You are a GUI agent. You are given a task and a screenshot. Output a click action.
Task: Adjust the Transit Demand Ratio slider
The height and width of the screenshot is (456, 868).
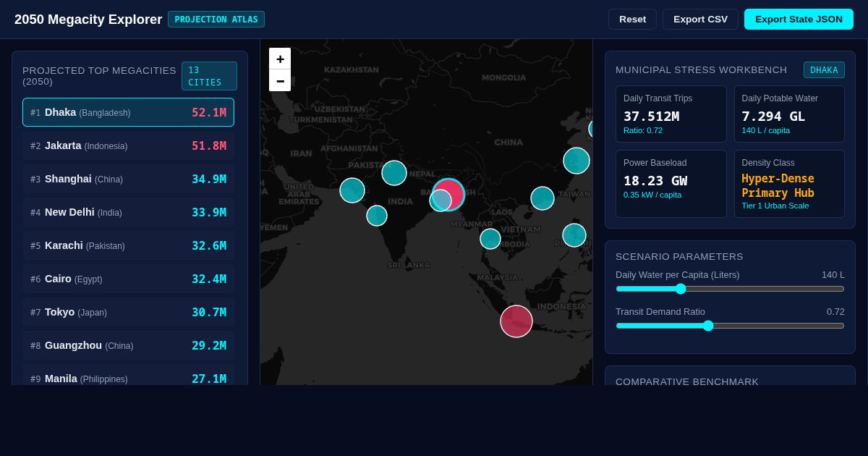pyautogui.click(x=730, y=326)
